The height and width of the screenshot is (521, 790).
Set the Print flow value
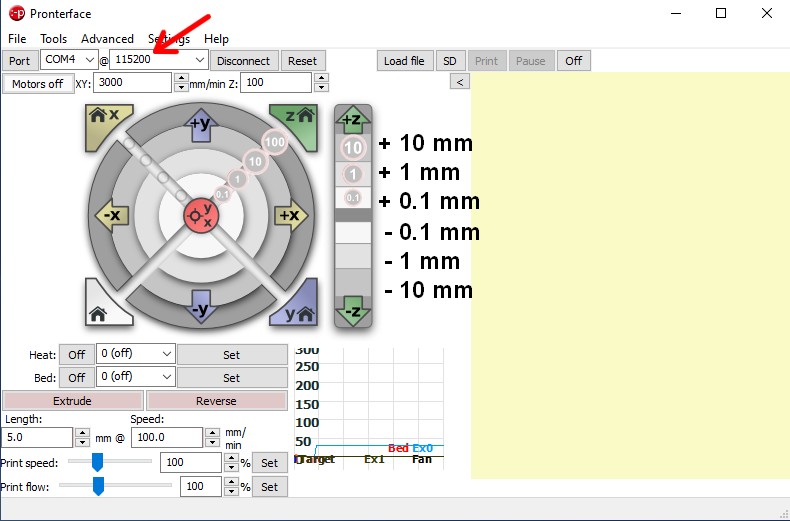click(x=270, y=487)
